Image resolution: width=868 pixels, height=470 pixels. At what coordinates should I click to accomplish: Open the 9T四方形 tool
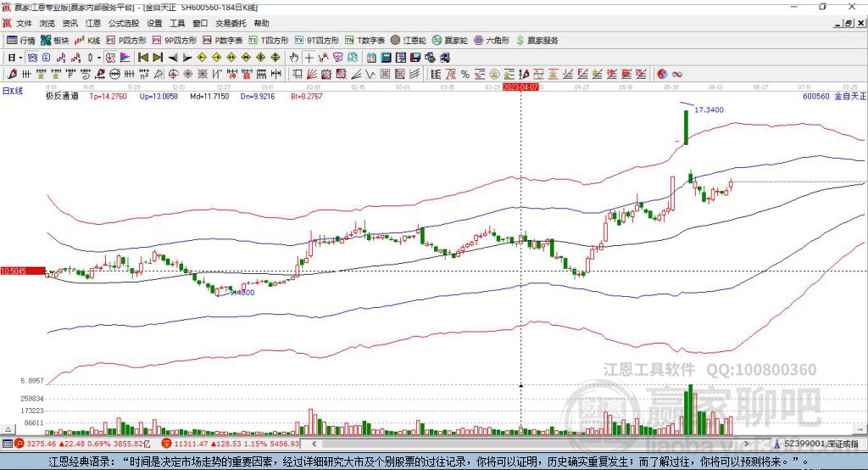(x=317, y=41)
